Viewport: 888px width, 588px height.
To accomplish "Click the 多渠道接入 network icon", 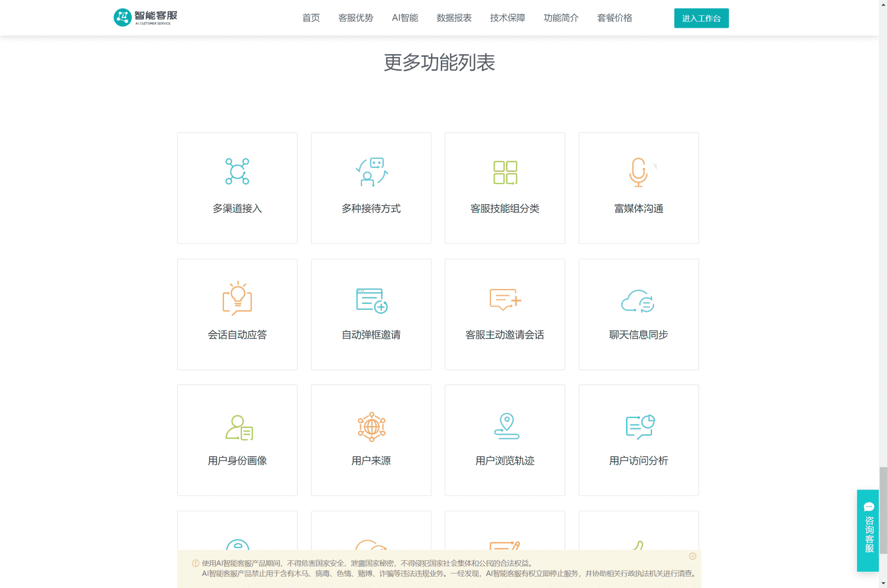I will (238, 171).
